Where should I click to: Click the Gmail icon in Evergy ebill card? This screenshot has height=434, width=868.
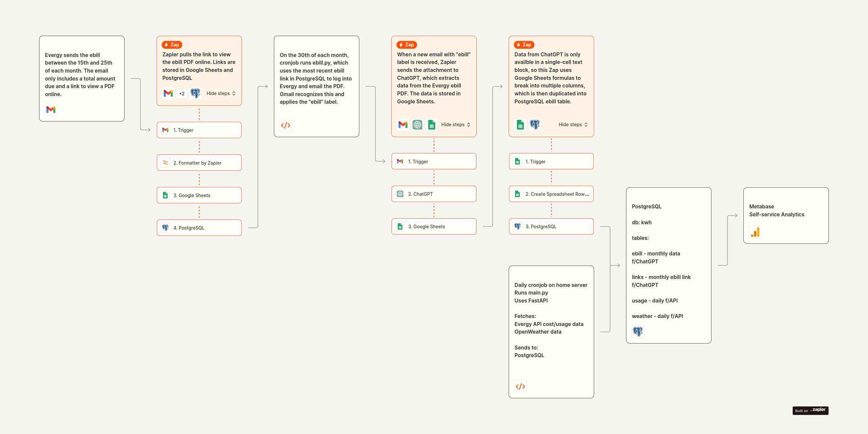click(51, 110)
